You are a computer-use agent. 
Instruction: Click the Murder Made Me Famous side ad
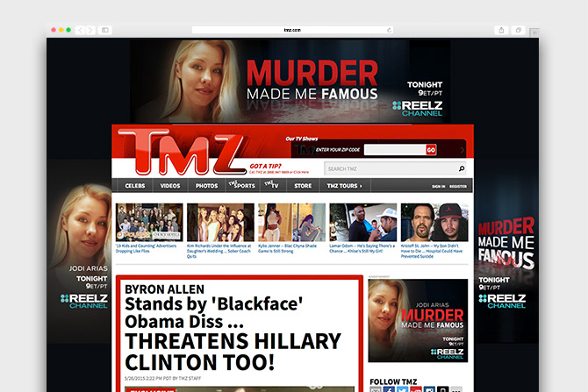point(506,251)
